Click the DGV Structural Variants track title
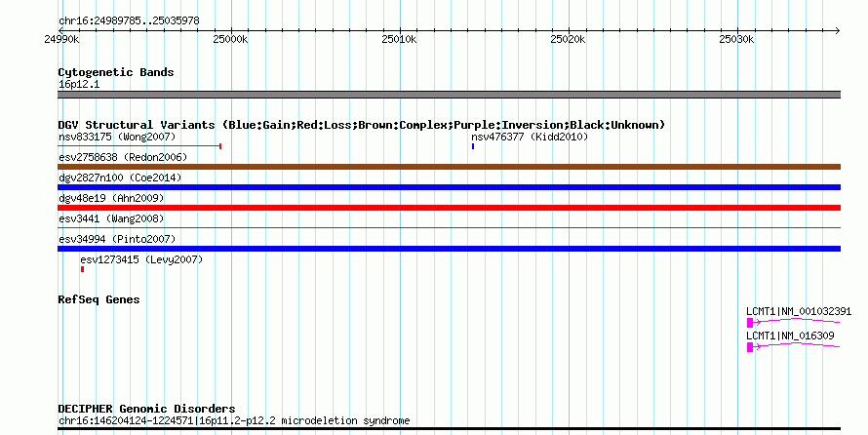868x435 pixels. pyautogui.click(x=362, y=125)
